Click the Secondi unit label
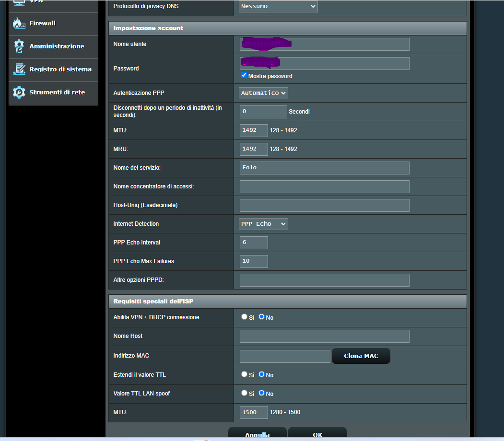The image size is (504, 441). point(299,112)
